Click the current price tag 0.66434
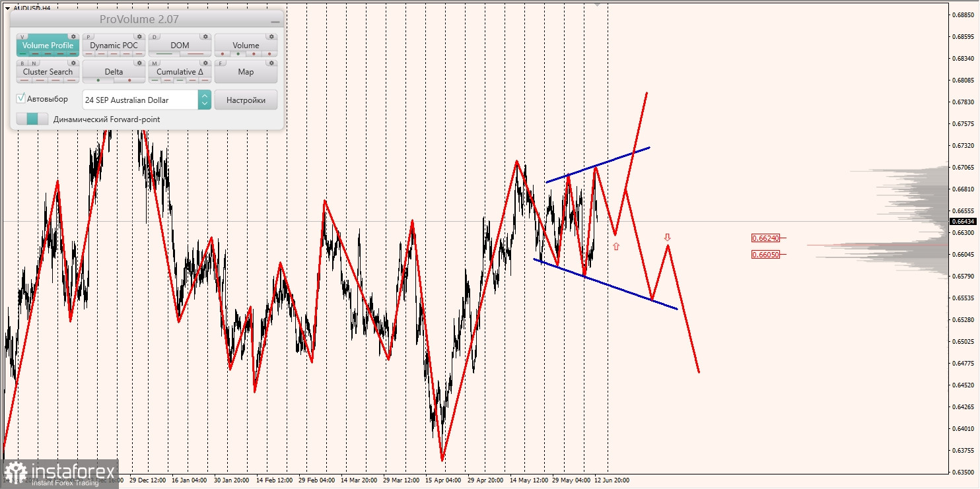Viewport: 980px width, 489px height. pos(963,221)
